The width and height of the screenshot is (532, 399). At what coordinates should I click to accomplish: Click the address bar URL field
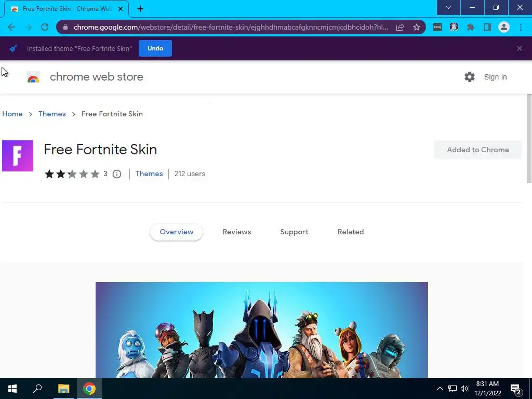[231, 27]
